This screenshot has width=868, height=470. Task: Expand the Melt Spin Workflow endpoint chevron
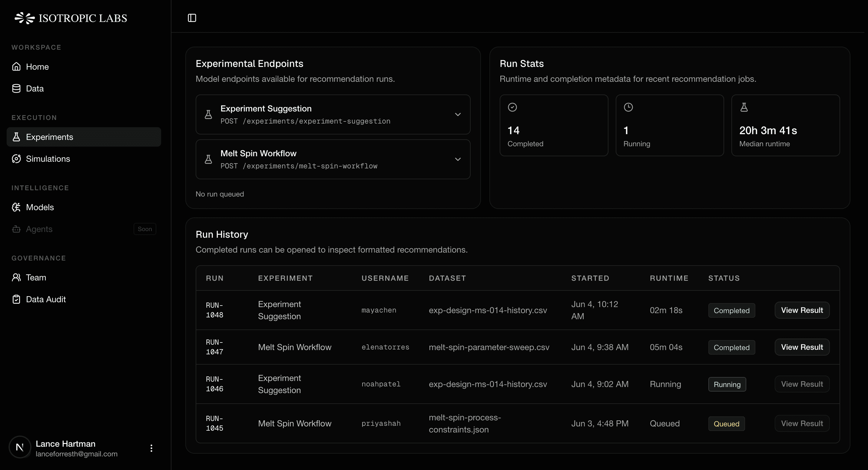(458, 159)
